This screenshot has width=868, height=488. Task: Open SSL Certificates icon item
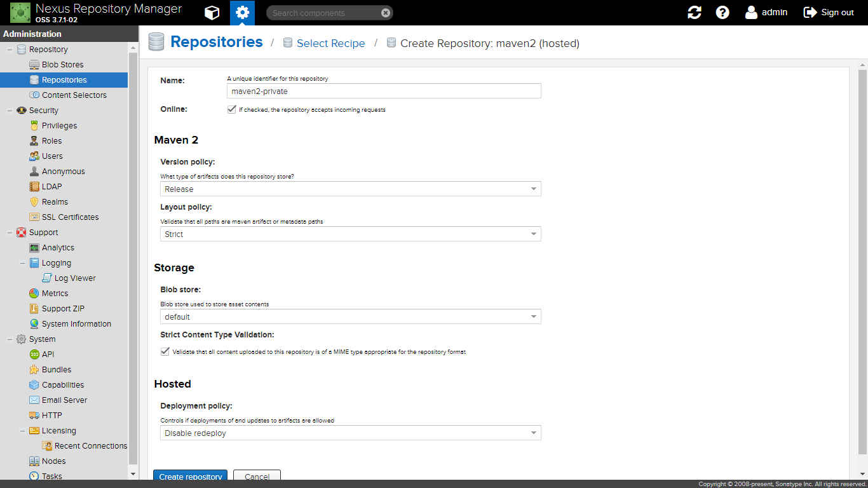point(34,217)
